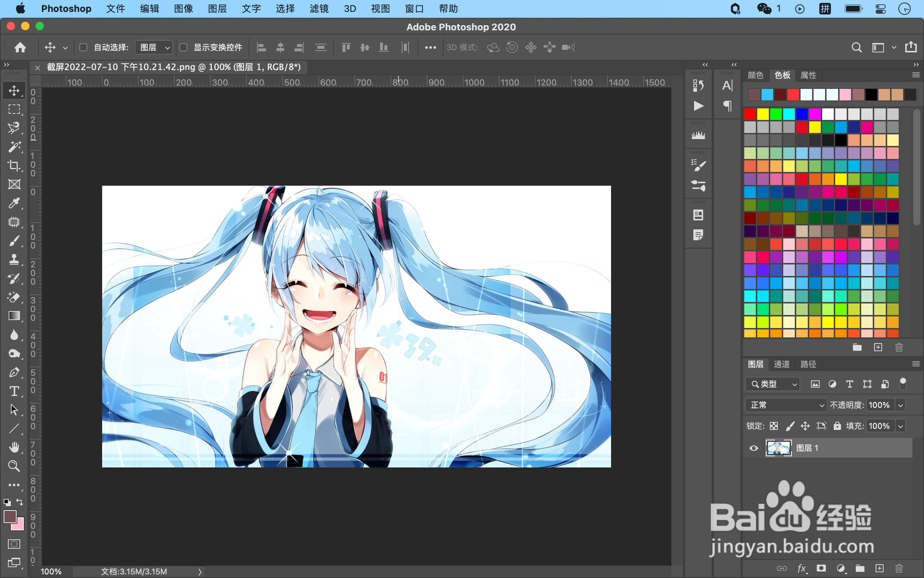Select the Frame tool
The image size is (924, 578).
pos(14,184)
